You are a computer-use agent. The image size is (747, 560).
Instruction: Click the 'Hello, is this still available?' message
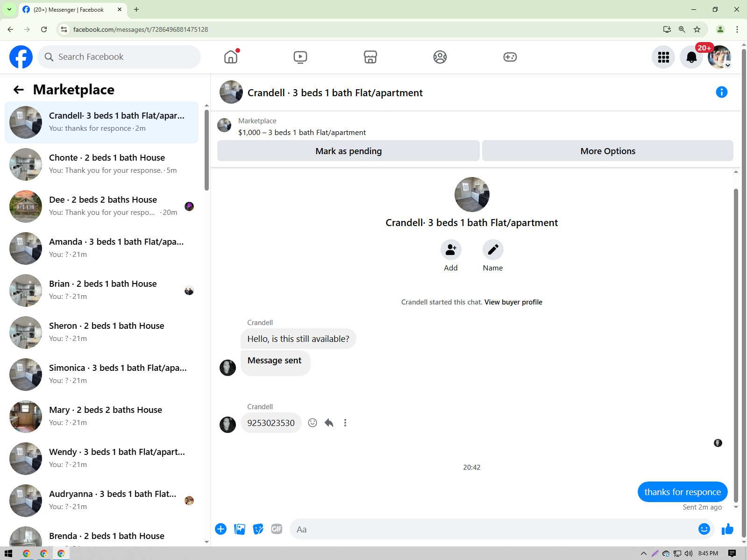click(298, 339)
